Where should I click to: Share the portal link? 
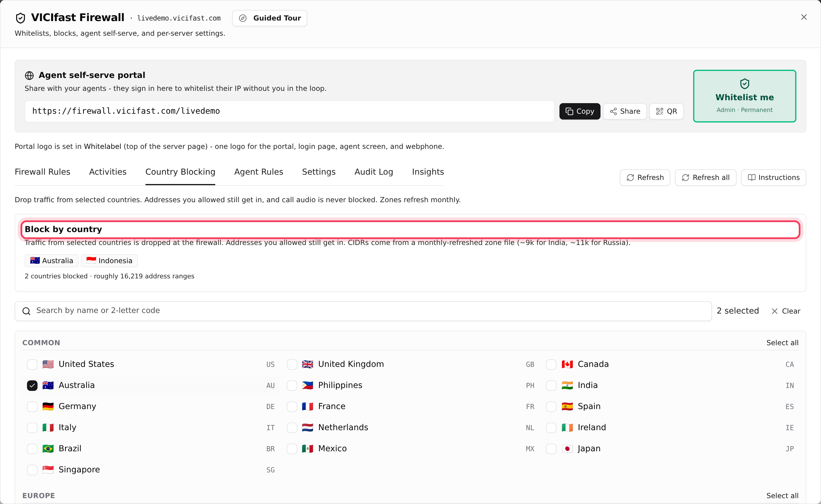[625, 111]
